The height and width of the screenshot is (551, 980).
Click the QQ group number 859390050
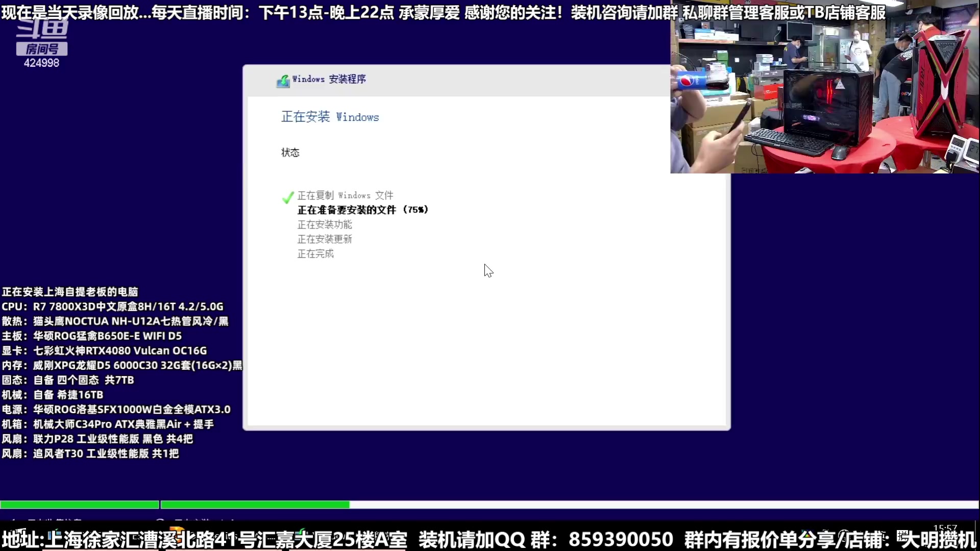point(620,539)
